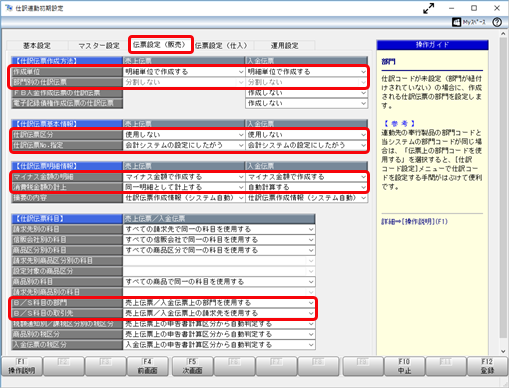The height and width of the screenshot is (388, 510).
Task: Switch to the 基本設定 tab
Action: click(37, 46)
